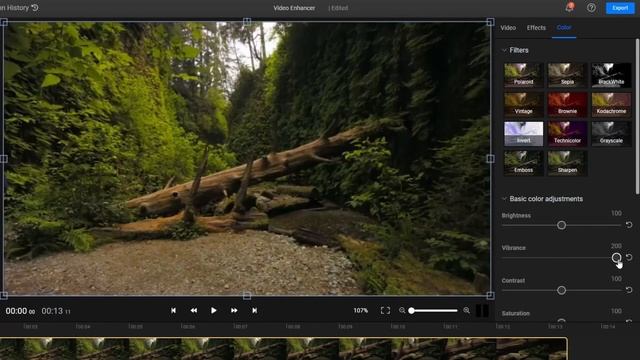The image size is (640, 360).
Task: Toggle fullscreen preview
Action: coord(385,311)
